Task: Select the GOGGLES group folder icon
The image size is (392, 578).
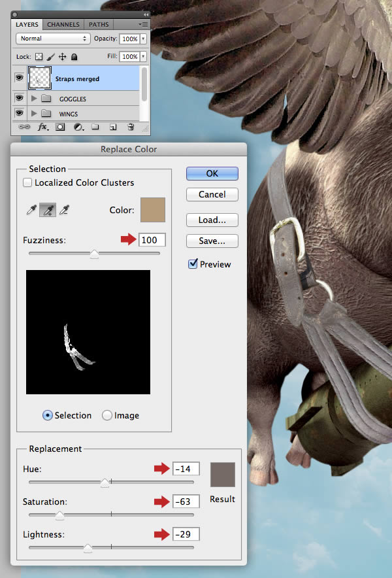Action: click(x=46, y=99)
